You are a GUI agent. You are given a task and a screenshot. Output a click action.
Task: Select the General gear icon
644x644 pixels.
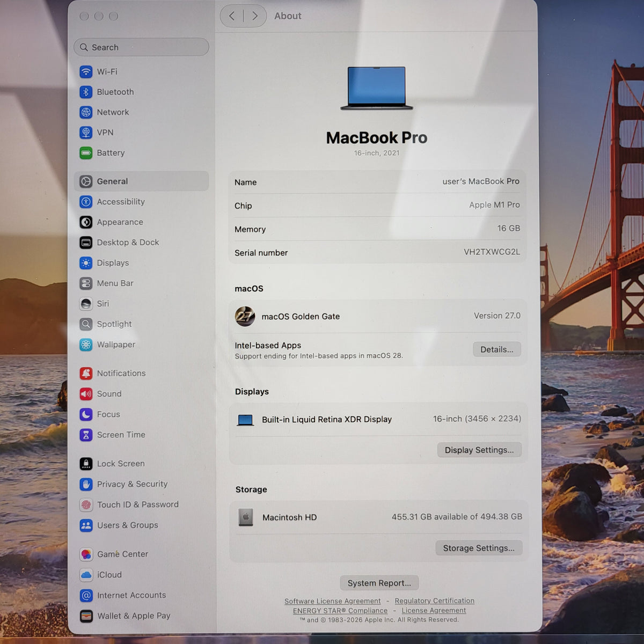[86, 181]
